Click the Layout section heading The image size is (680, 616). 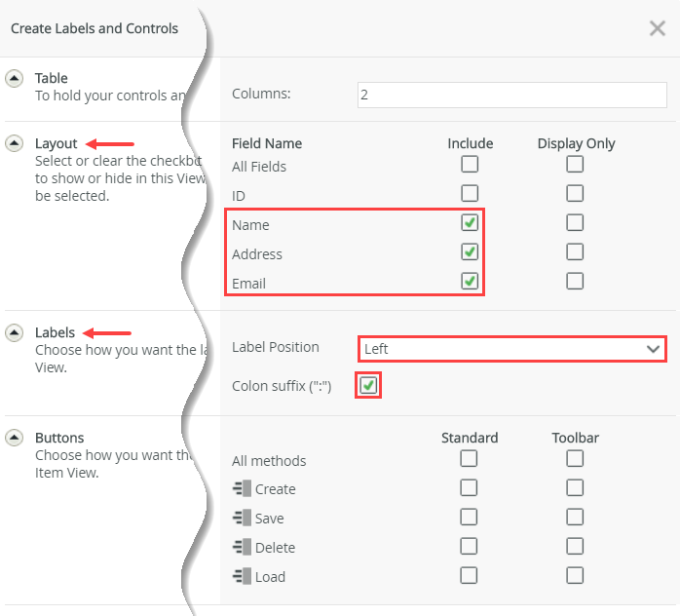(56, 143)
